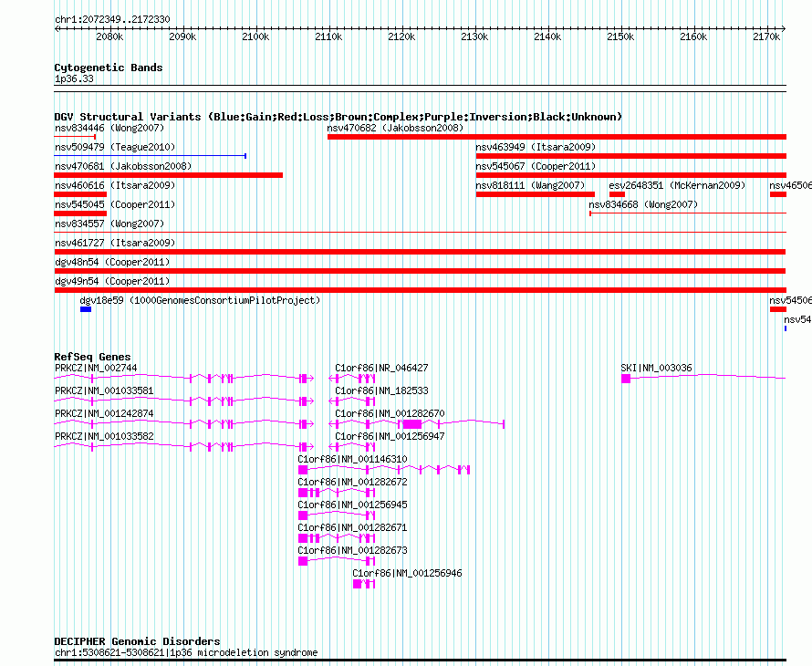Click the dgv48n54 (Cooper2011) variant label
The height and width of the screenshot is (666, 812).
click(112, 262)
